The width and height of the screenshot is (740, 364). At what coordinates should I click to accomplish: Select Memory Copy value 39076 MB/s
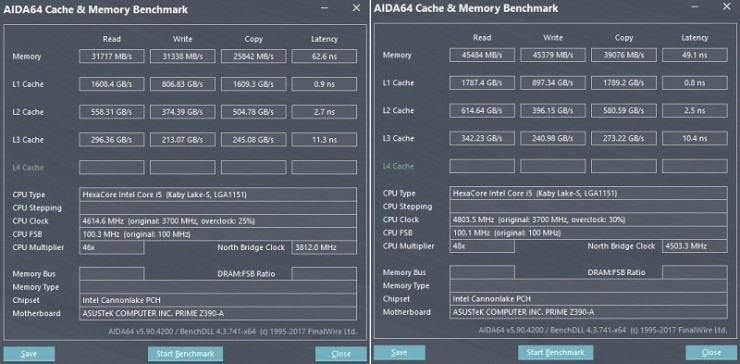(x=623, y=55)
